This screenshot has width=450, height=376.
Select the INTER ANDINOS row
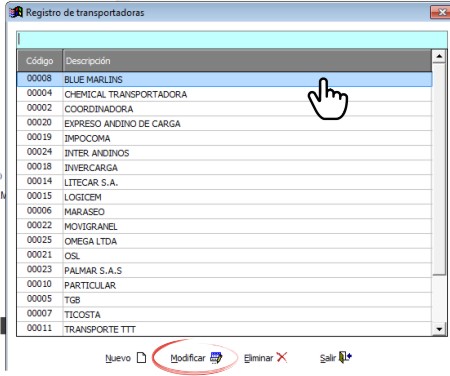[x=224, y=153]
